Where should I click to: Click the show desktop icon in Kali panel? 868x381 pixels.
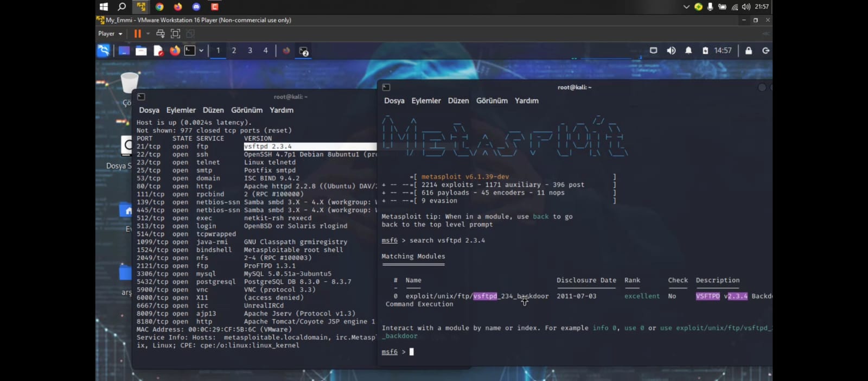coord(124,50)
